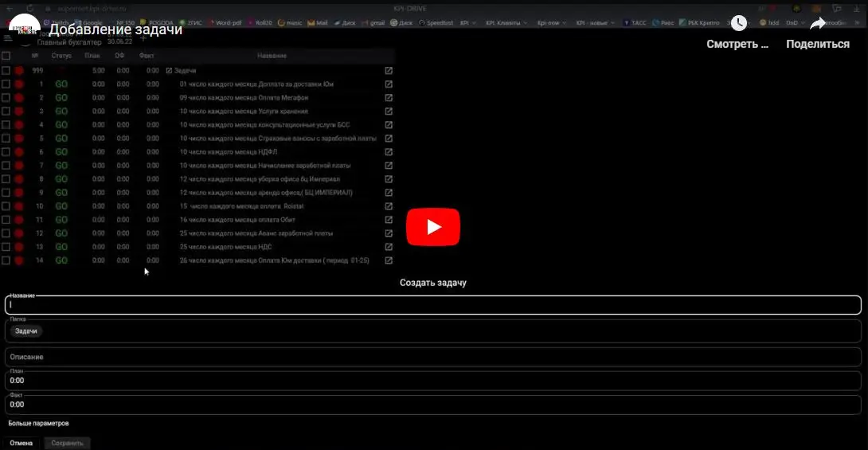Click the red status dot in row 1

pyautogui.click(x=19, y=84)
